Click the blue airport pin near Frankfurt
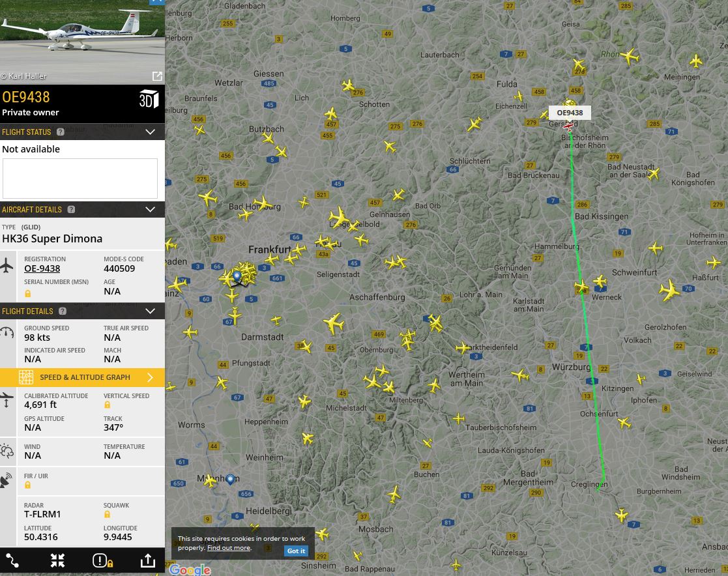This screenshot has width=728, height=576. 237,276
